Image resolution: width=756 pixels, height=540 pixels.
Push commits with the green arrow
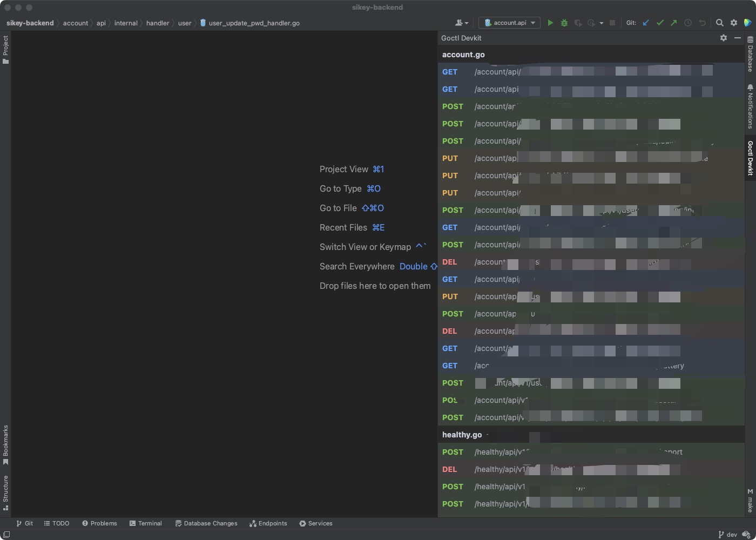(674, 23)
